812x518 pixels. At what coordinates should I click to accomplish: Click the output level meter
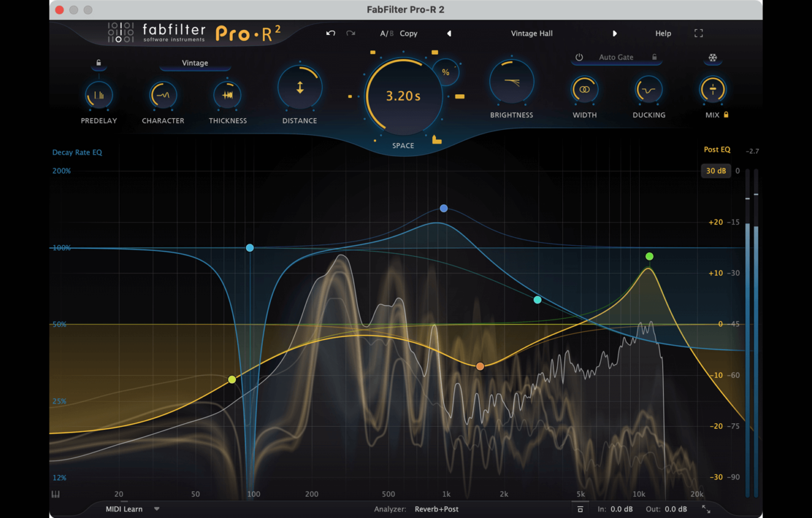click(x=751, y=333)
